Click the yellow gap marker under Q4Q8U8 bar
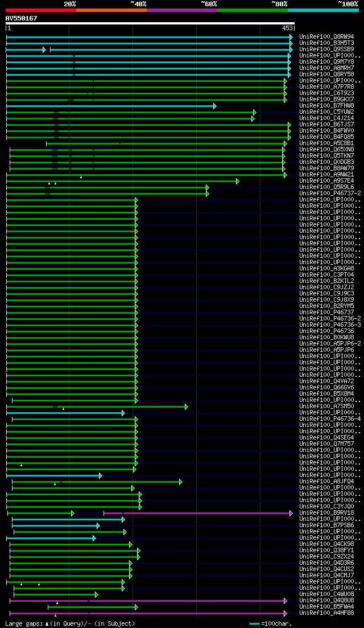Screen dimensions: 364x628 pos(57,603)
